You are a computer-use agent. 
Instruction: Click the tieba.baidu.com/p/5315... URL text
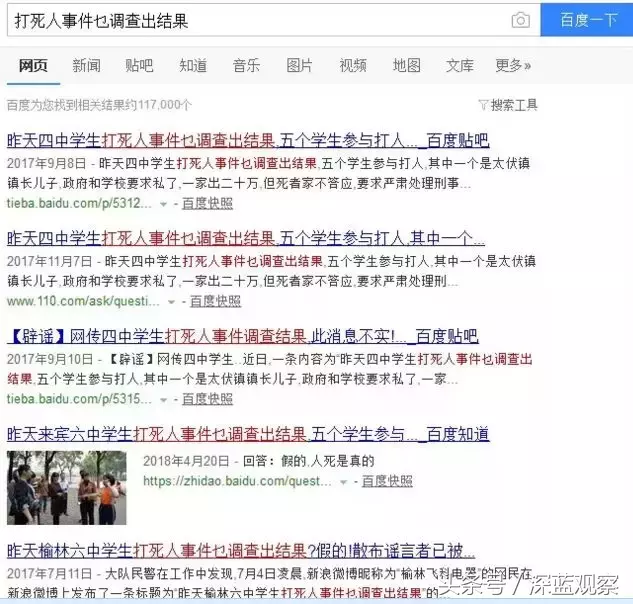point(80,399)
